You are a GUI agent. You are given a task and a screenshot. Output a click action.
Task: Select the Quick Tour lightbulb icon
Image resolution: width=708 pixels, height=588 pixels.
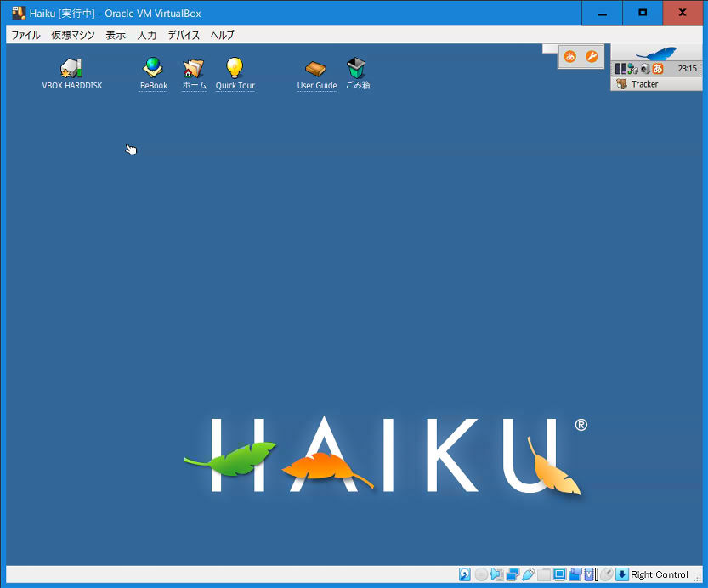coord(235,68)
